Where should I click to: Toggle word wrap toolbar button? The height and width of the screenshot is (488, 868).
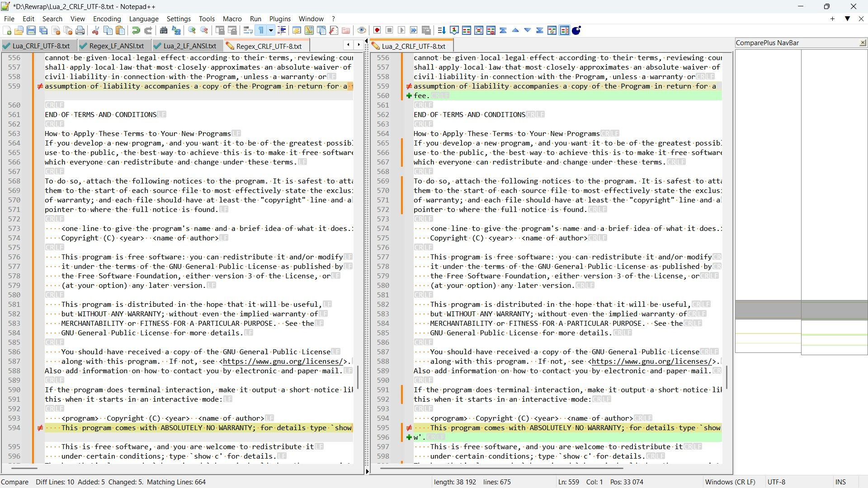click(248, 30)
